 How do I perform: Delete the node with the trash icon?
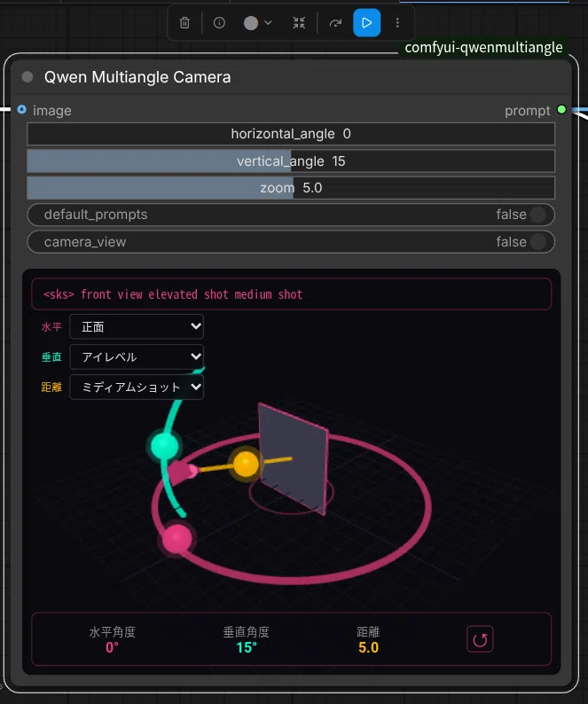click(184, 22)
